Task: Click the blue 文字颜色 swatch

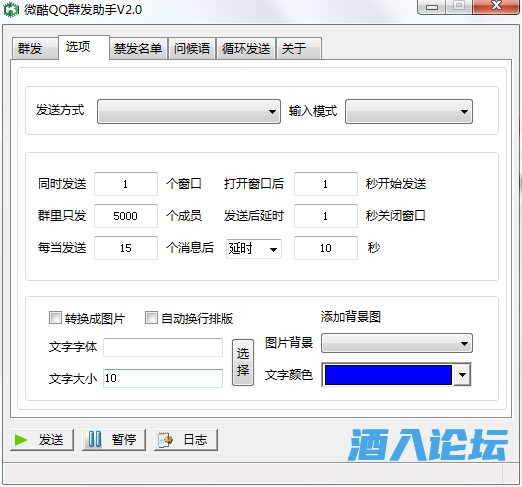Action: (x=388, y=375)
